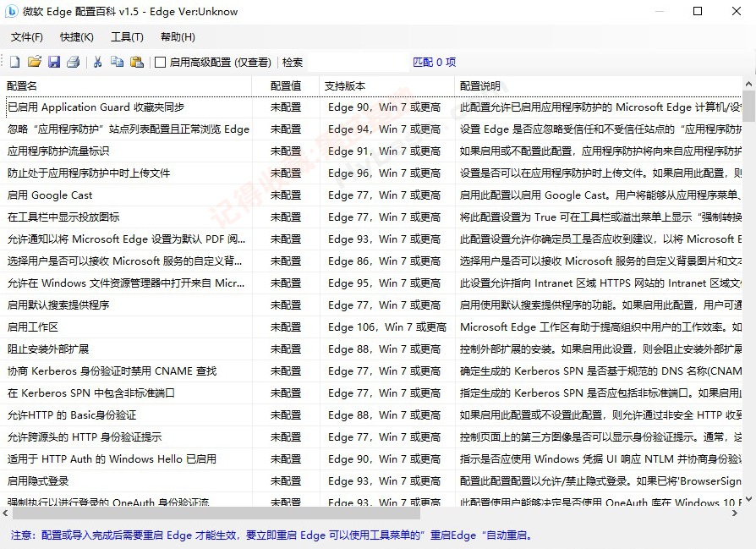Screen dimensions: 756x549
Task: Click 未配置 value in 启用工作区 row
Action: [x=286, y=327]
